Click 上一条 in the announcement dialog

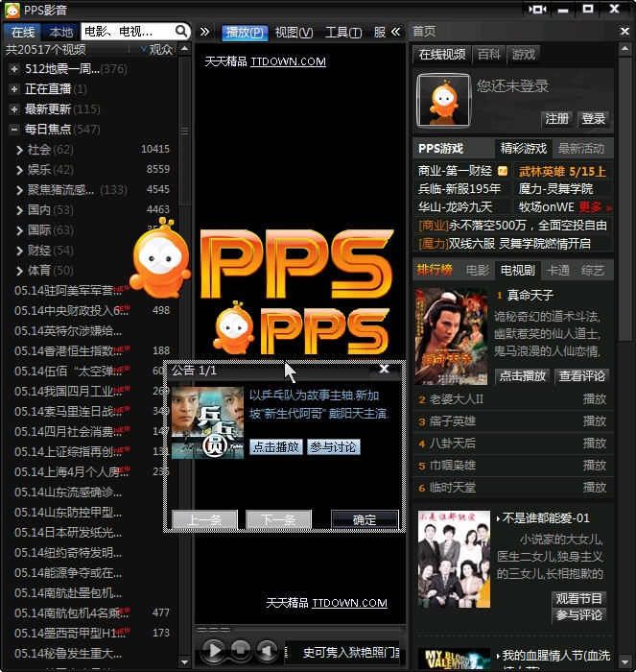click(204, 520)
